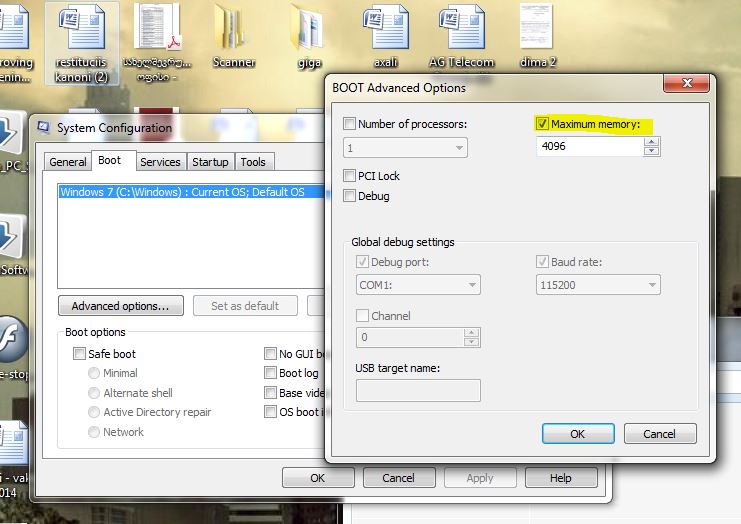Click the Advanced options button
Viewport: 741px width, 524px height.
click(x=121, y=306)
